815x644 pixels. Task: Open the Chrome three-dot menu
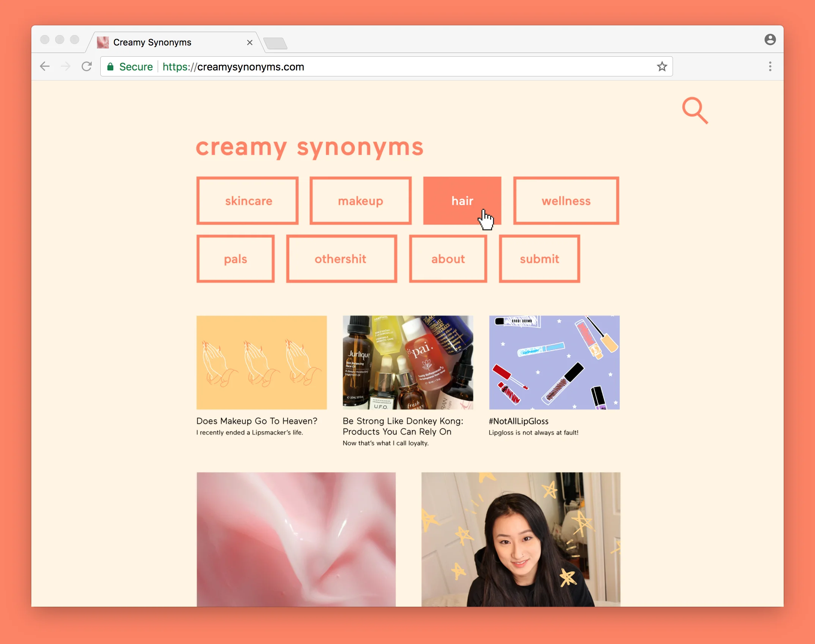point(770,67)
